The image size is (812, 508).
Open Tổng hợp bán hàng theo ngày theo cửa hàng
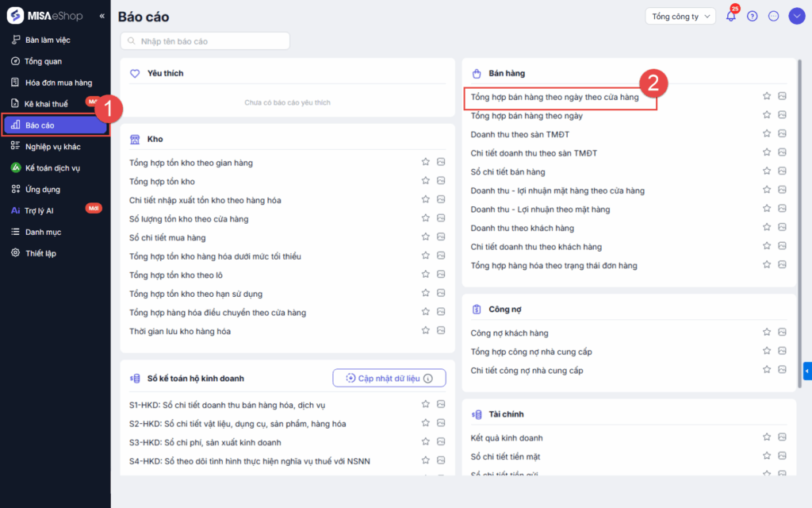coord(554,98)
